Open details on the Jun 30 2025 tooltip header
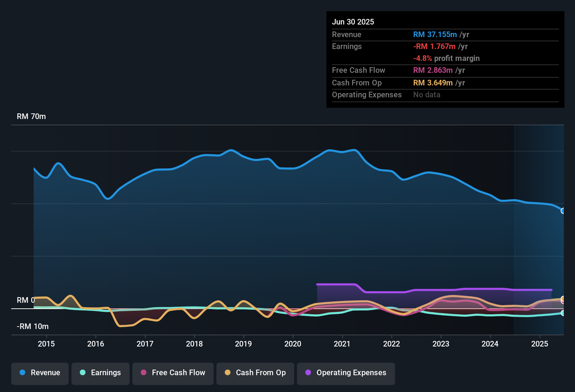This screenshot has width=575, height=392. pyautogui.click(x=353, y=22)
